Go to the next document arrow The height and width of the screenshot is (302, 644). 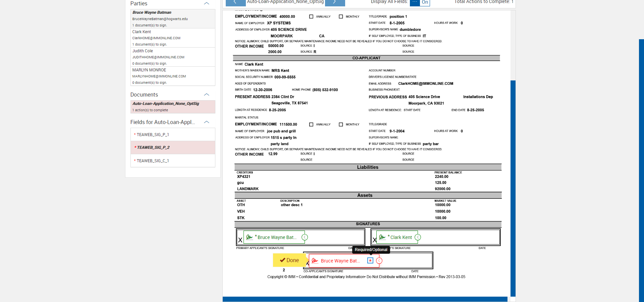tap(335, 3)
